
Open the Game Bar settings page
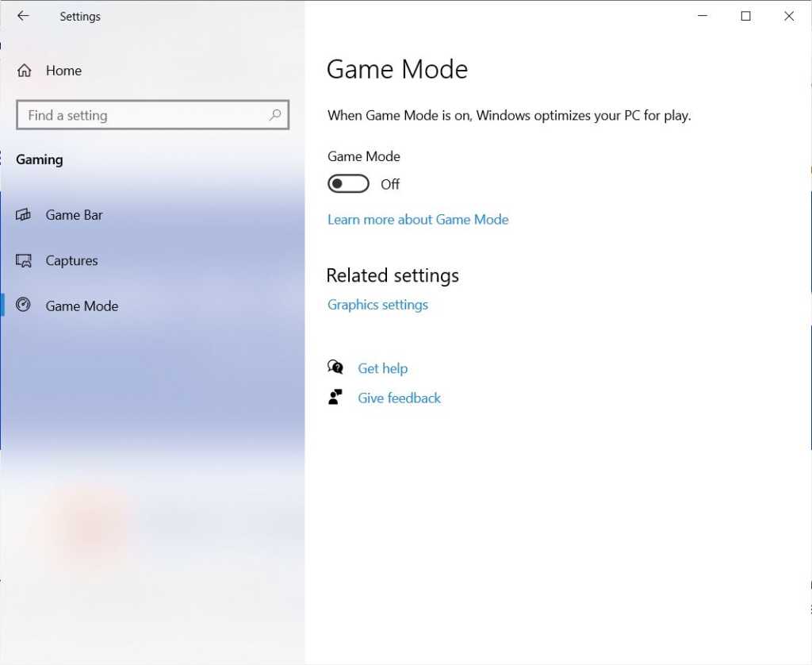[x=74, y=214]
